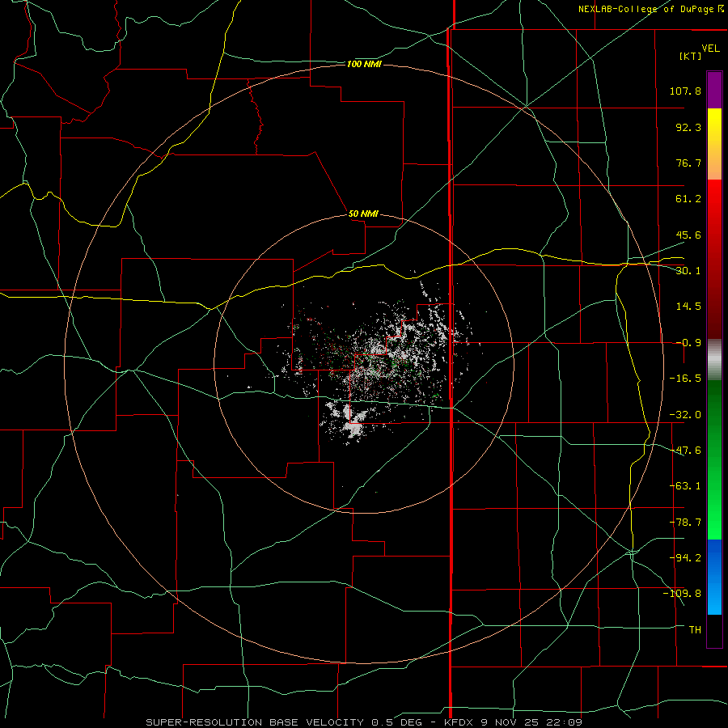This screenshot has width=728, height=728.
Task: Click the 92.3 legend value
Action: (x=688, y=127)
